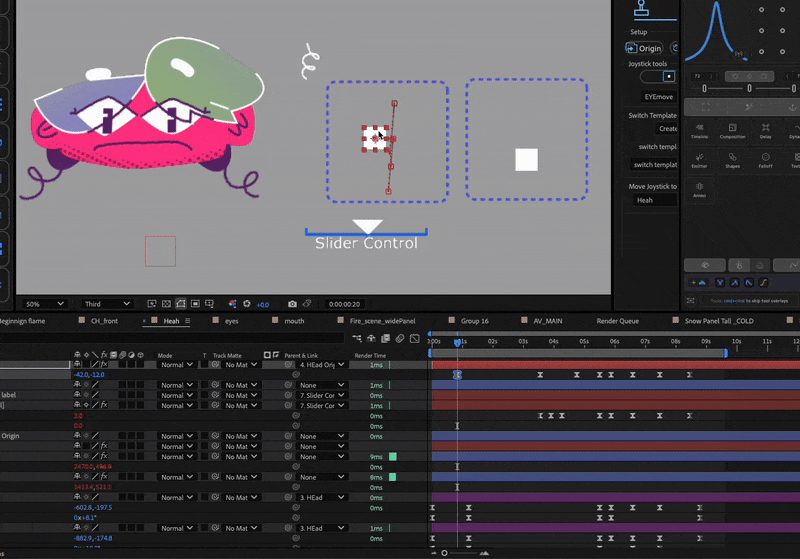Open Normal mode dropdown of Origin layer

pos(177,436)
